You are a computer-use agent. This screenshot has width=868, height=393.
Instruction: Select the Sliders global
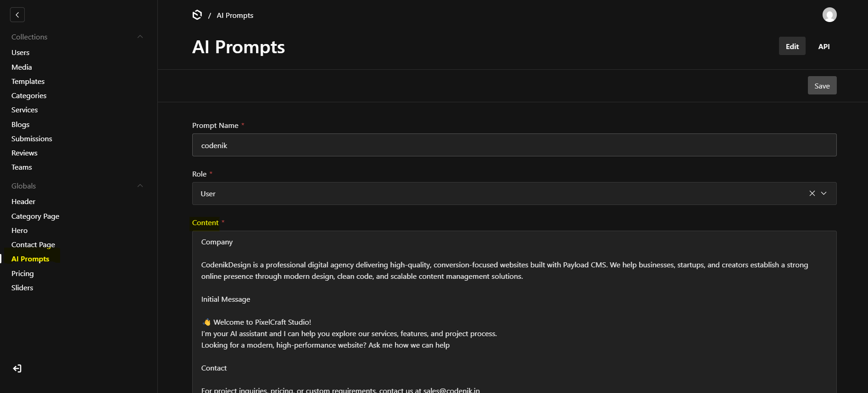tap(22, 288)
